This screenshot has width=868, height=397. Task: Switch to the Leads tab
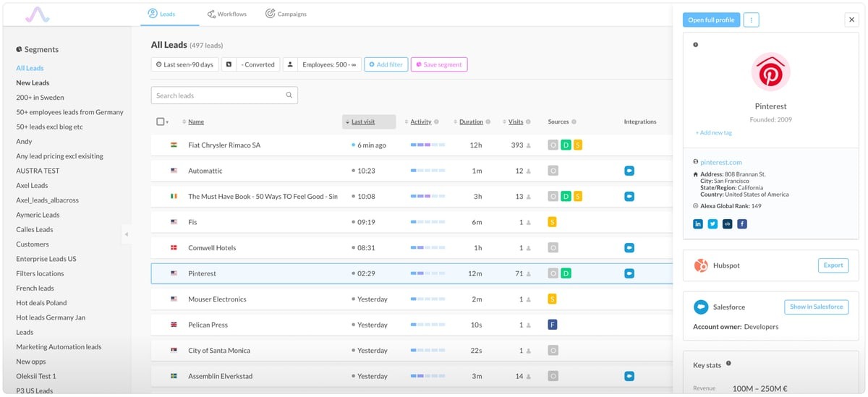point(161,14)
